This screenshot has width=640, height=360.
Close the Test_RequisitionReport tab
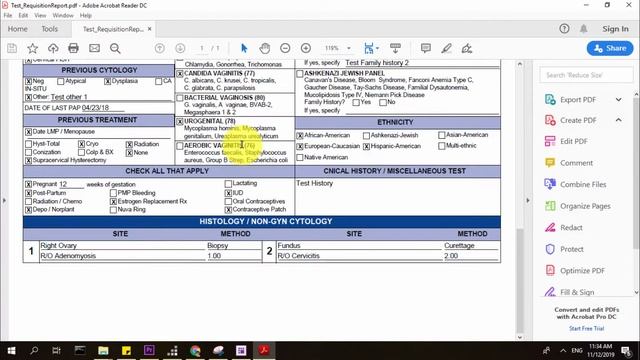pyautogui.click(x=150, y=29)
